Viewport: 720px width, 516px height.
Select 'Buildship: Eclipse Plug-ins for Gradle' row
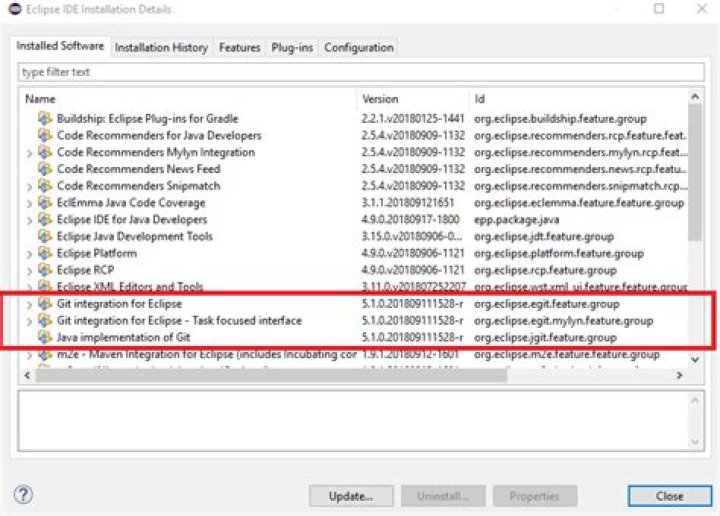tap(354, 118)
